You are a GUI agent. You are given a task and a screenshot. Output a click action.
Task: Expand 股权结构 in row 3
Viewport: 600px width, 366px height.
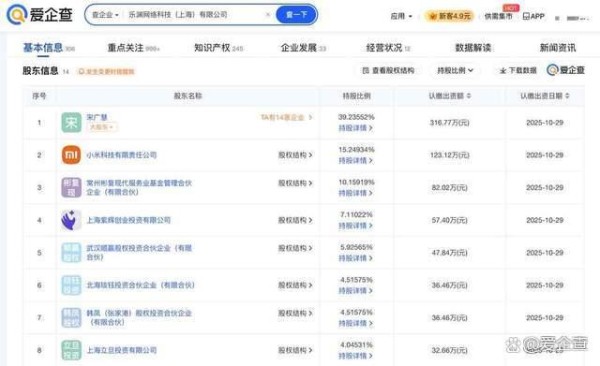295,183
